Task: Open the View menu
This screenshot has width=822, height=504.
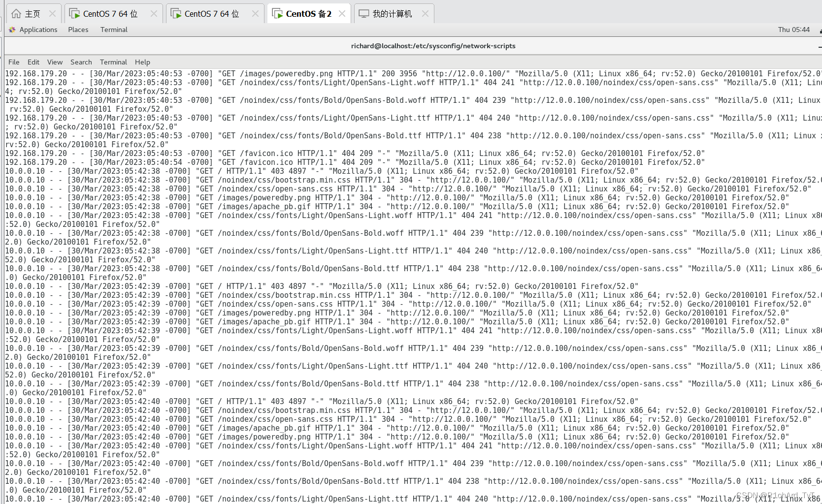Action: coord(54,62)
